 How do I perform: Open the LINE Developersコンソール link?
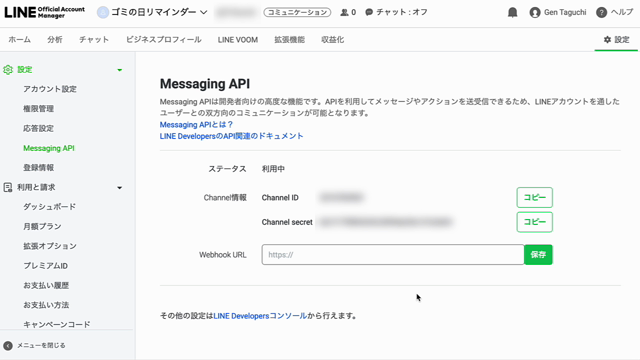260,316
